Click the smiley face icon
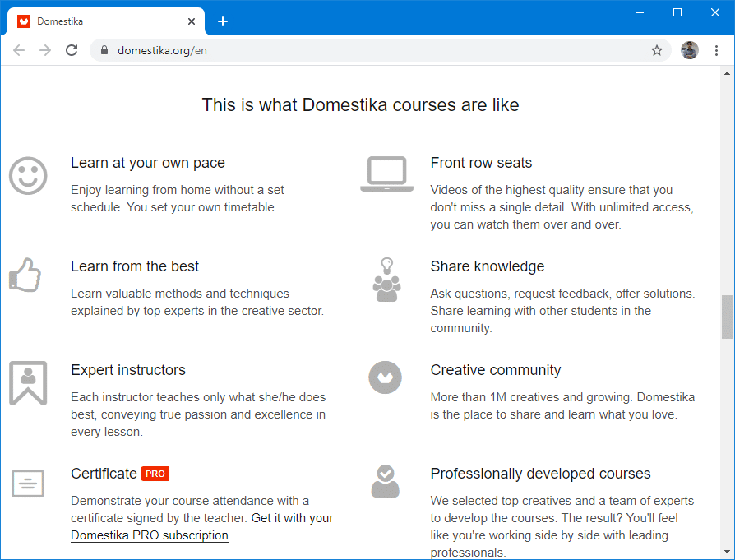735x560 pixels. tap(28, 175)
